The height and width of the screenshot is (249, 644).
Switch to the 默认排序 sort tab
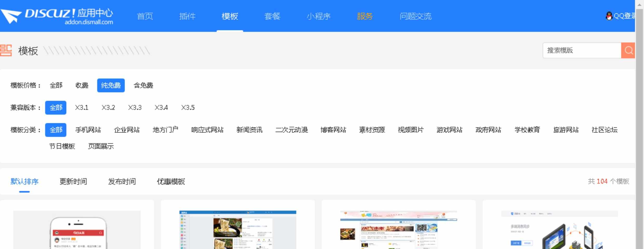tap(24, 182)
